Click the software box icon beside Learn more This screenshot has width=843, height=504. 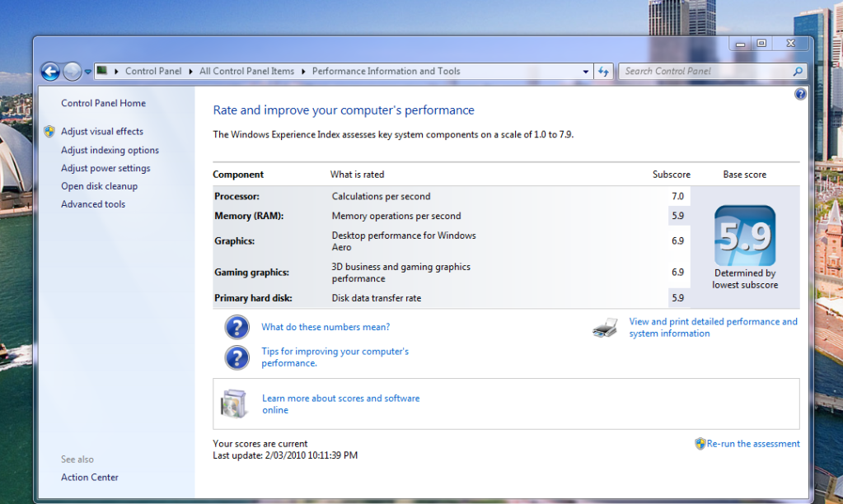point(234,404)
